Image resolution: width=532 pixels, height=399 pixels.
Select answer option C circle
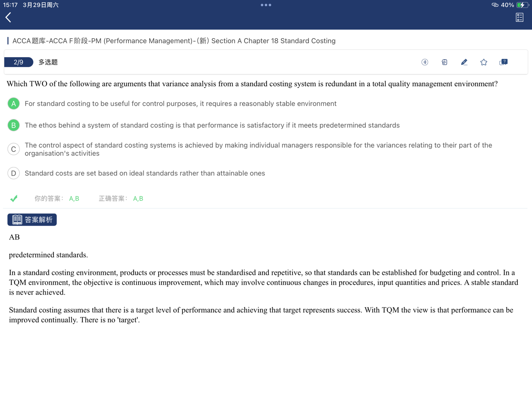click(x=14, y=149)
